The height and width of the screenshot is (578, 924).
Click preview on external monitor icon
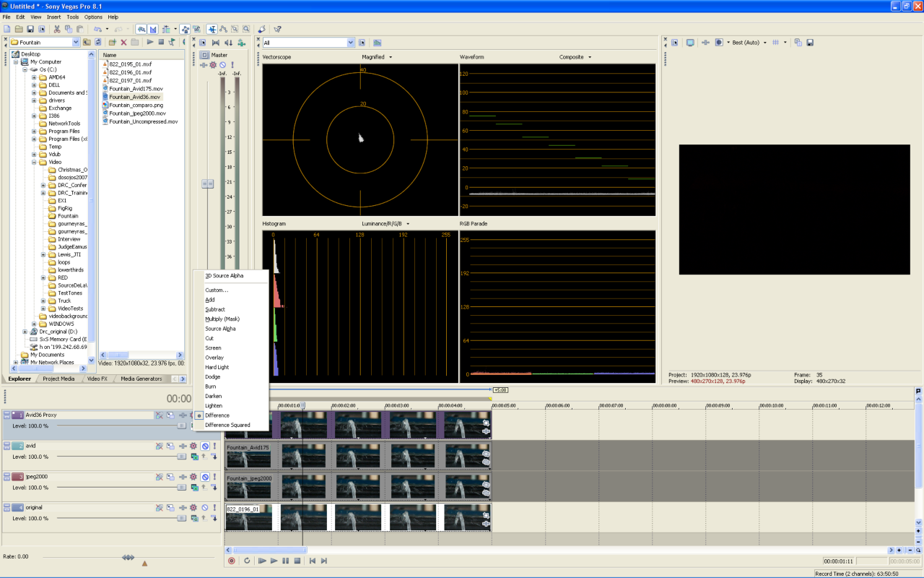pyautogui.click(x=690, y=43)
